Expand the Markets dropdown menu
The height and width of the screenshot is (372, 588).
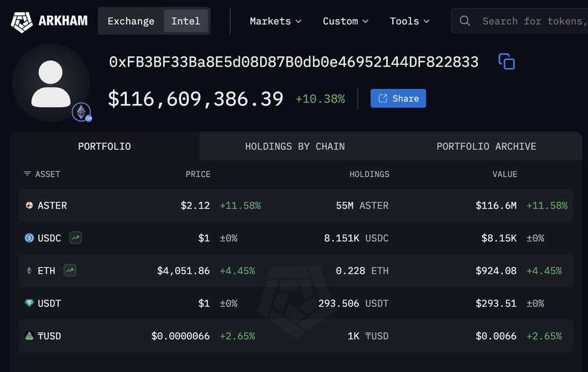[x=275, y=21]
